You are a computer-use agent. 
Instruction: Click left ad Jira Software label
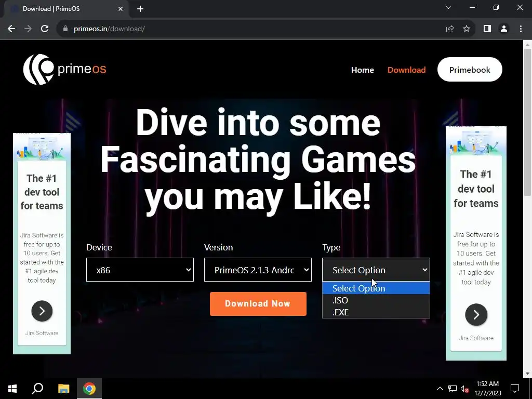[42, 333]
